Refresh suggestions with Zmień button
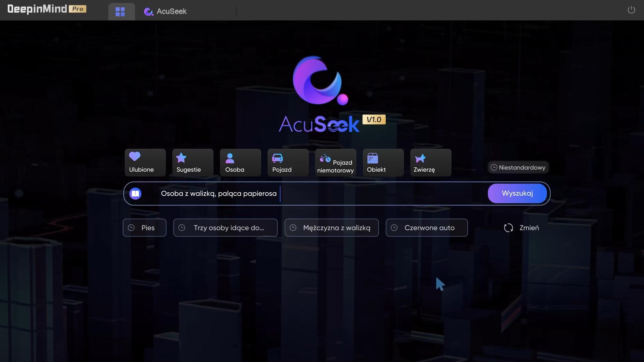Viewport: 644px width, 362px height. click(x=521, y=228)
